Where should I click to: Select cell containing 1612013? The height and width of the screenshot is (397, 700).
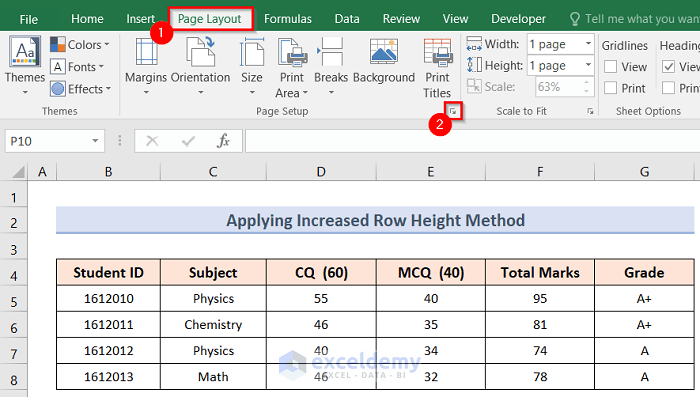(x=108, y=376)
